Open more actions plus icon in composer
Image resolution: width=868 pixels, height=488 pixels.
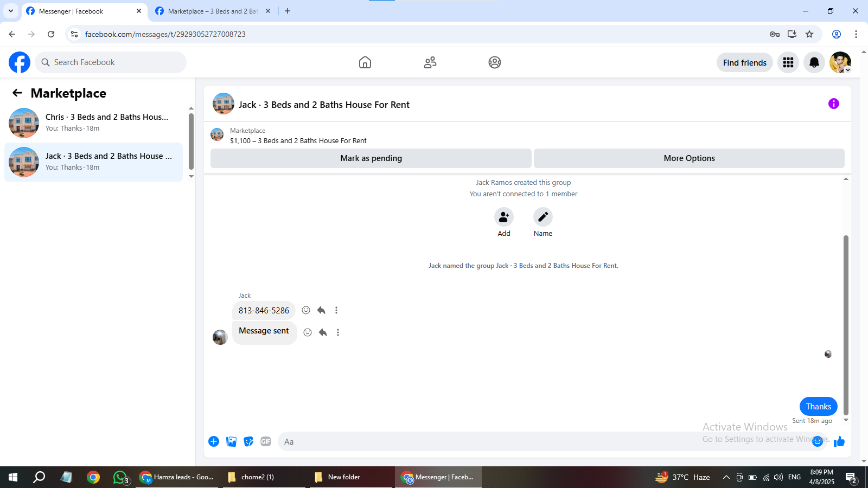[214, 441]
